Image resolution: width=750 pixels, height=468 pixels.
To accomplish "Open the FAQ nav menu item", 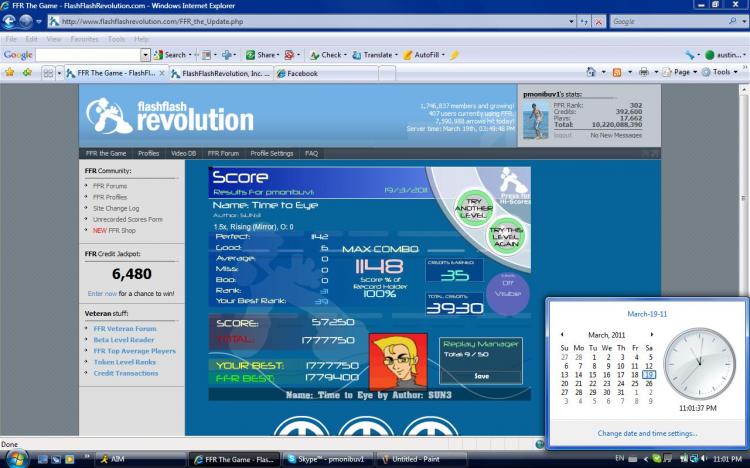I will pyautogui.click(x=311, y=154).
